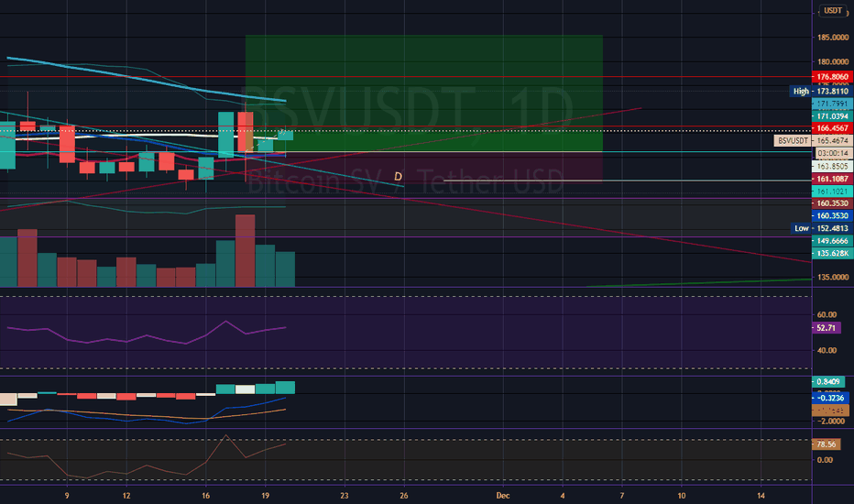
Task: Click the teal 161.1021 price tag
Action: pos(832,192)
